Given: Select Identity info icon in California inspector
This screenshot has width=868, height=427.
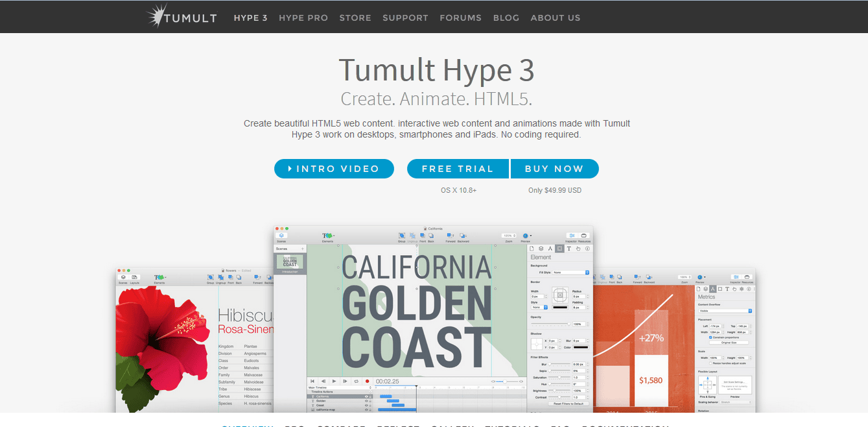Looking at the screenshot, I should pos(587,249).
